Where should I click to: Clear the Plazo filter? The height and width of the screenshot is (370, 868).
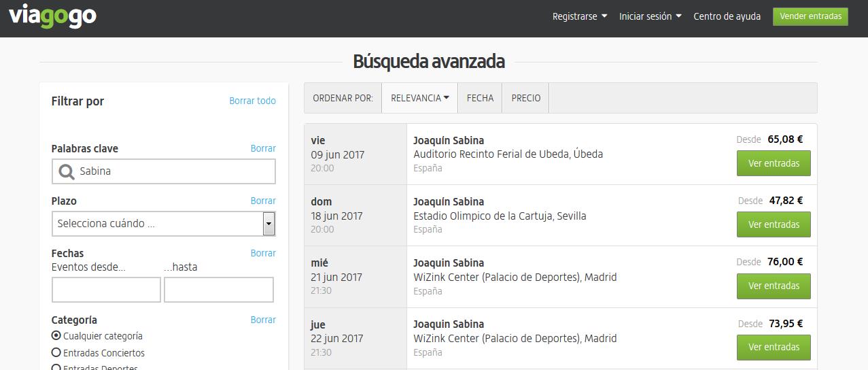tap(263, 201)
